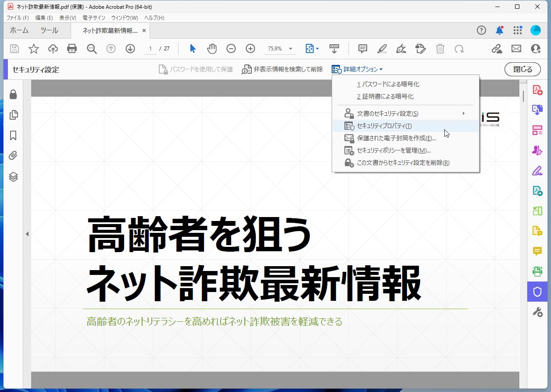
Task: Open the 電子サイン menu
Action: (93, 18)
